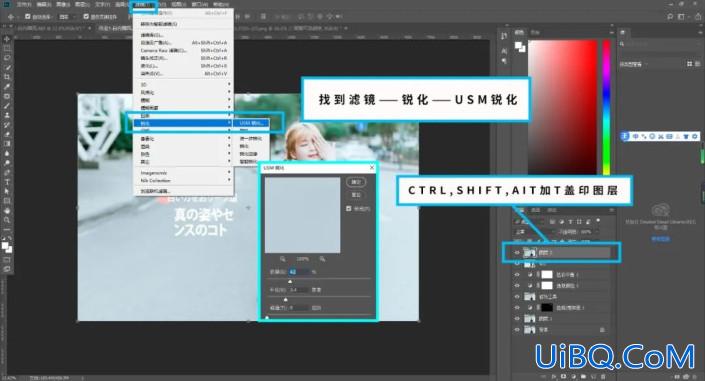Choose Camera Raw filter menu entry

pos(183,50)
